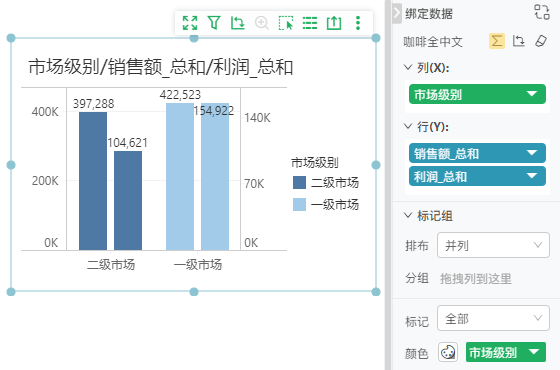Image resolution: width=560 pixels, height=370 pixels.
Task: Click the 二级市场 legend swatch
Action: (299, 182)
